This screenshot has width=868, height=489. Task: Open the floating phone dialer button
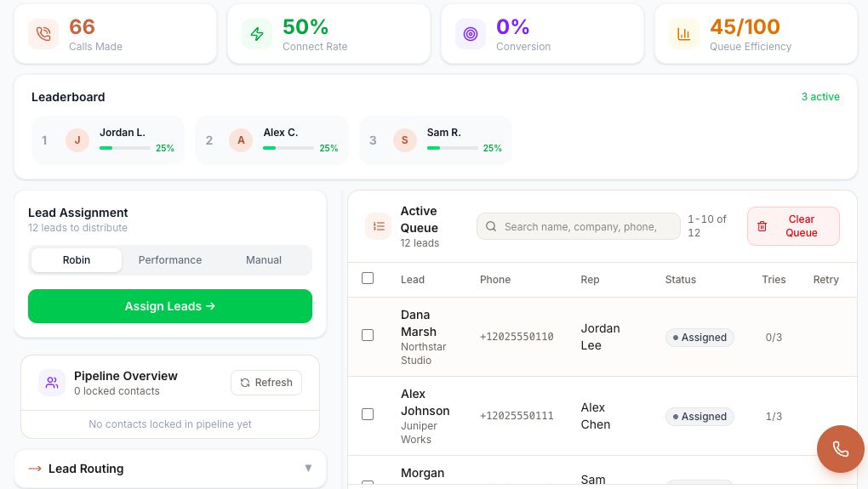(840, 449)
